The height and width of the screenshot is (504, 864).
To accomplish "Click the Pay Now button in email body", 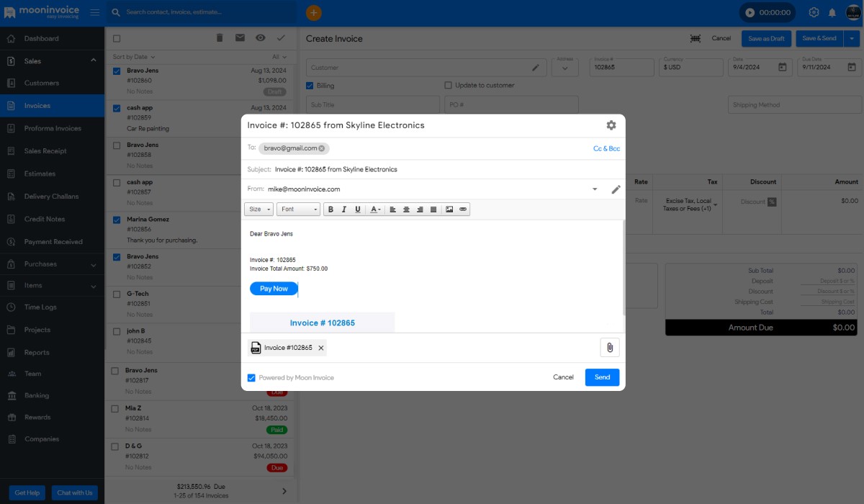I will point(274,289).
